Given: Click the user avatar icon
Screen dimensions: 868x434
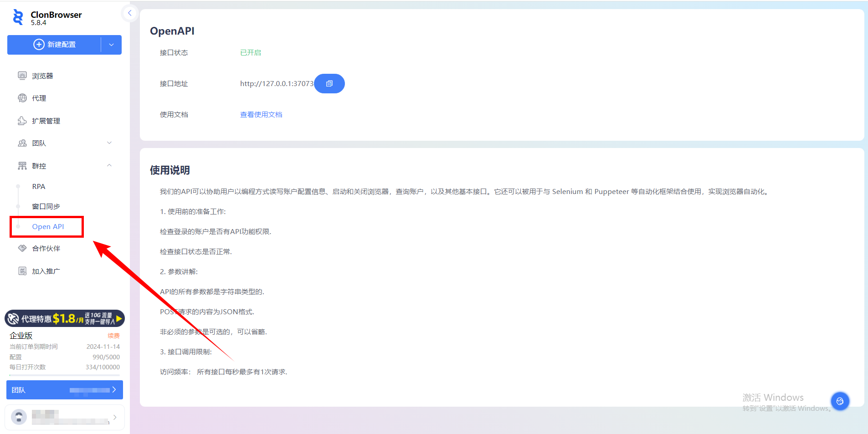Looking at the screenshot, I should 19,417.
